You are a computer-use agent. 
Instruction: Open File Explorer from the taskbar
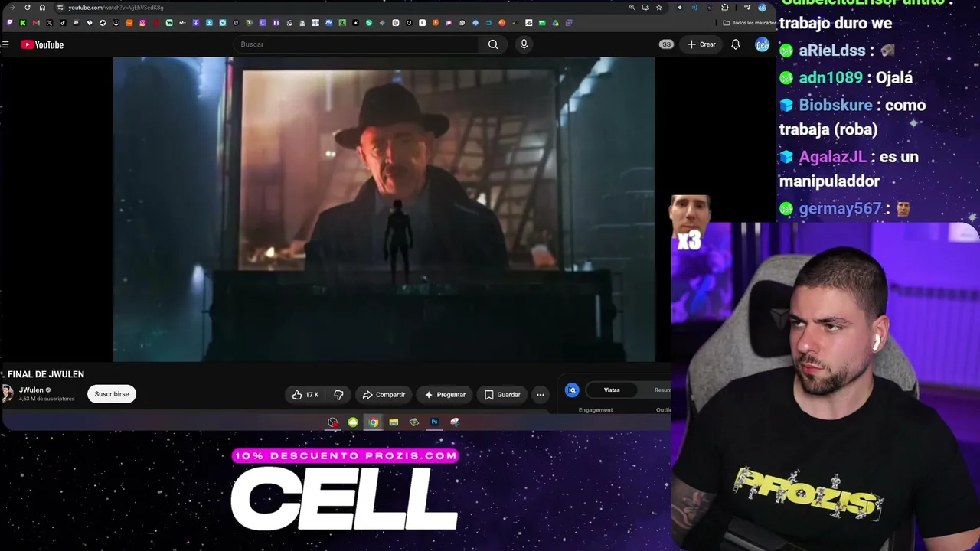coord(394,422)
